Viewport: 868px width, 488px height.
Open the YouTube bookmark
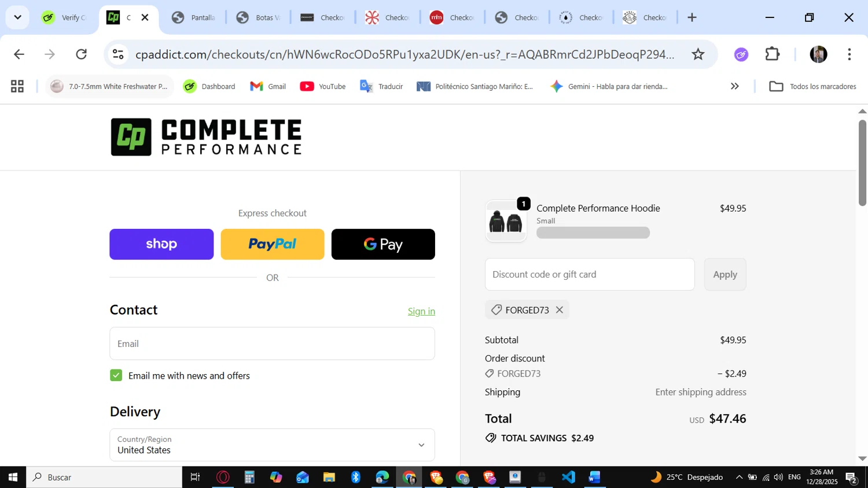[x=323, y=87]
